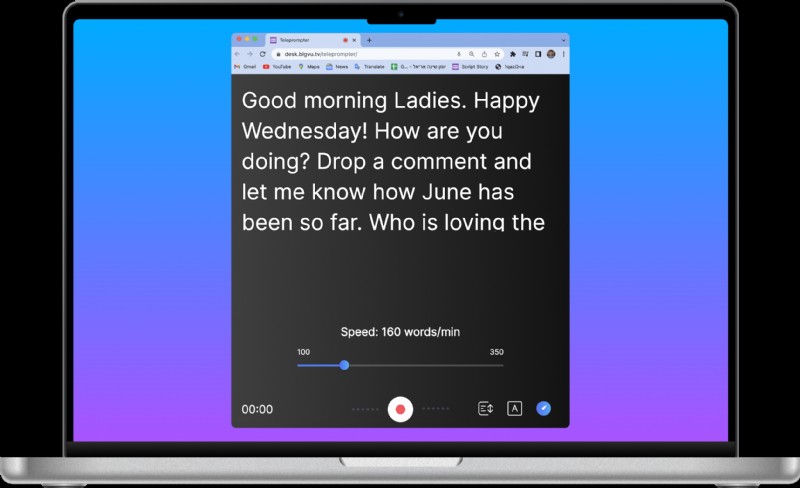Toggle the browser side panel icon

pos(538,54)
